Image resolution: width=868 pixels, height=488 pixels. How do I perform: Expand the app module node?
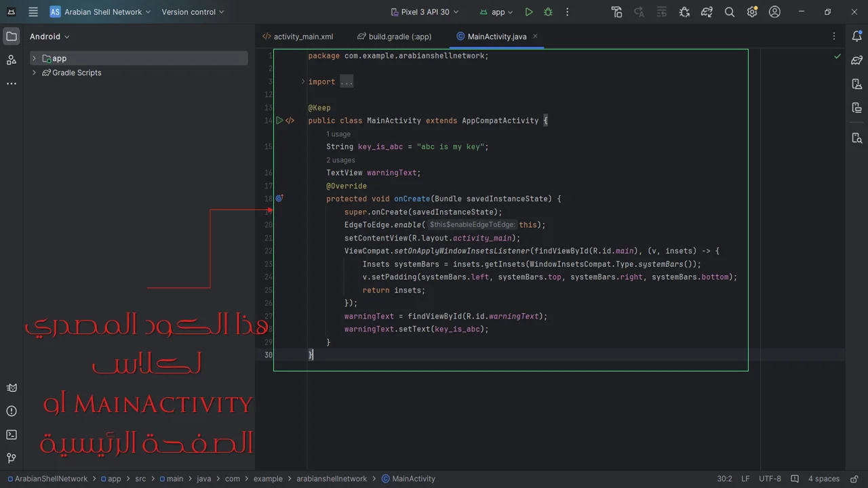point(34,58)
